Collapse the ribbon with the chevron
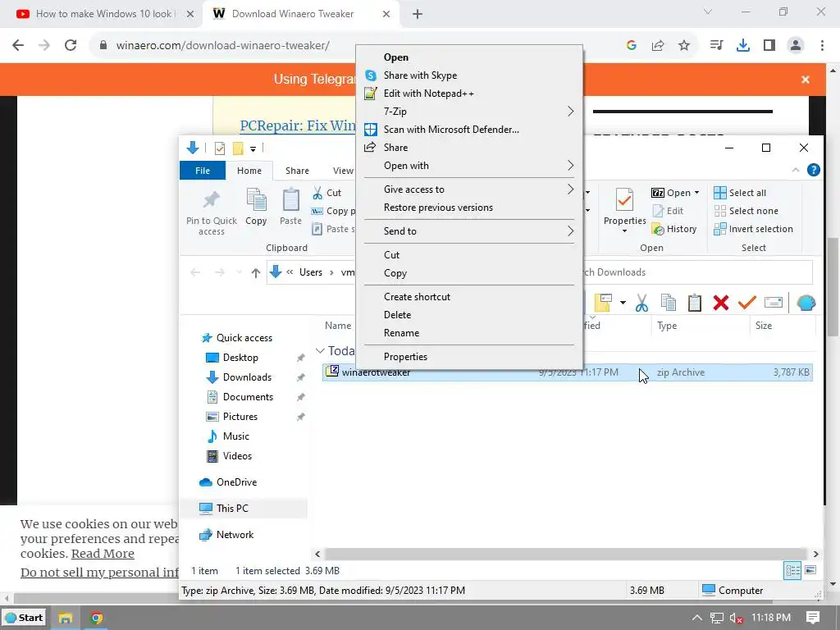Viewport: 840px width, 630px height. (796, 171)
